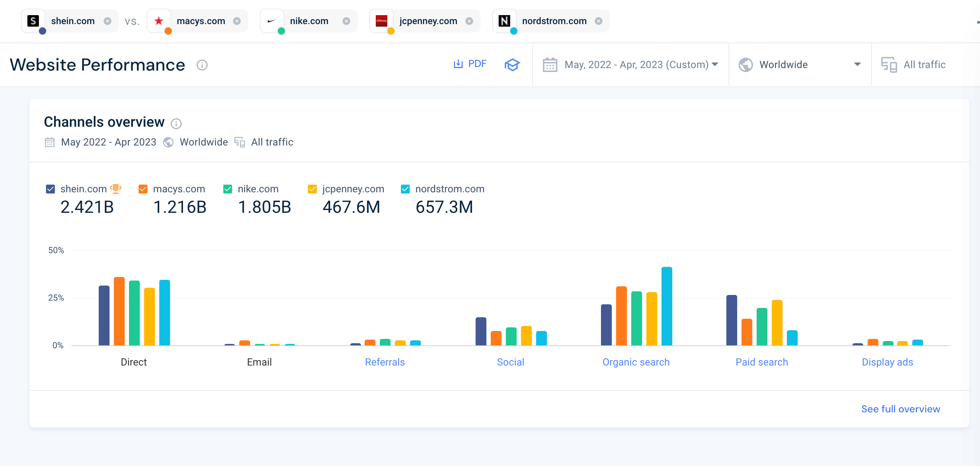The height and width of the screenshot is (466, 980).
Task: Open the Organic search channel details
Action: point(636,362)
